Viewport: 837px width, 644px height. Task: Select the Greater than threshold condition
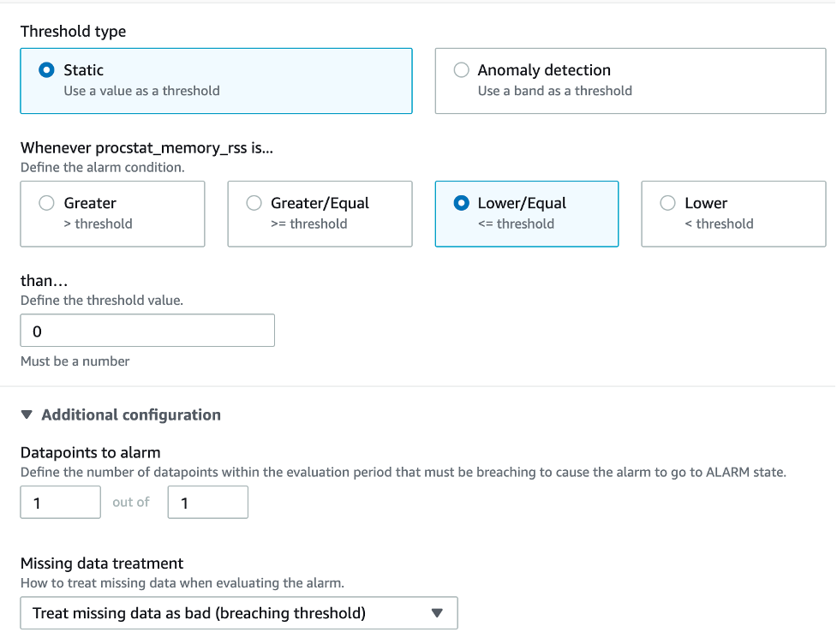112,213
